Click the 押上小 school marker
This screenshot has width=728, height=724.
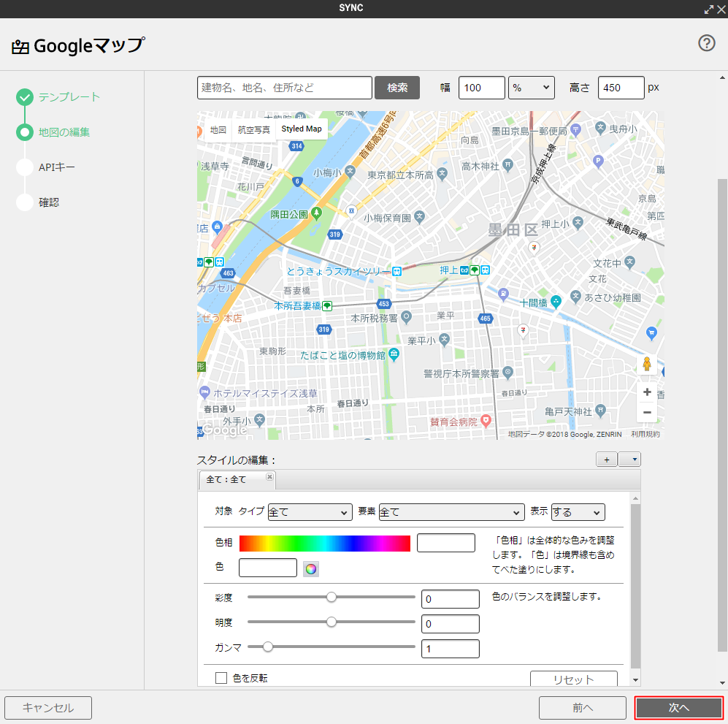[x=578, y=222]
